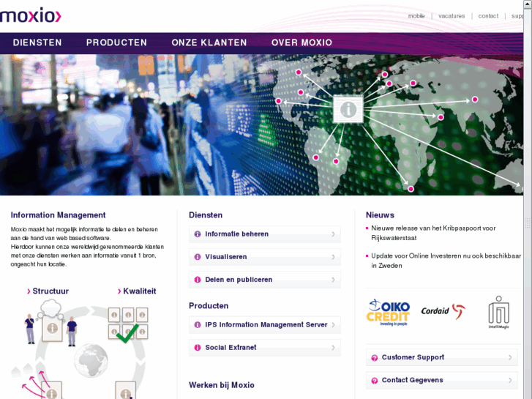Click the Producten section heading

point(209,305)
